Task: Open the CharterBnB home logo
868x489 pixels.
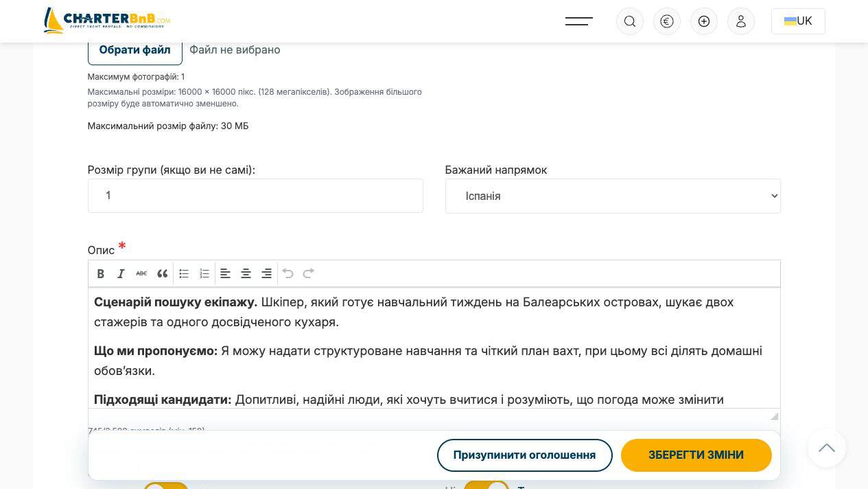Action: click(x=106, y=21)
